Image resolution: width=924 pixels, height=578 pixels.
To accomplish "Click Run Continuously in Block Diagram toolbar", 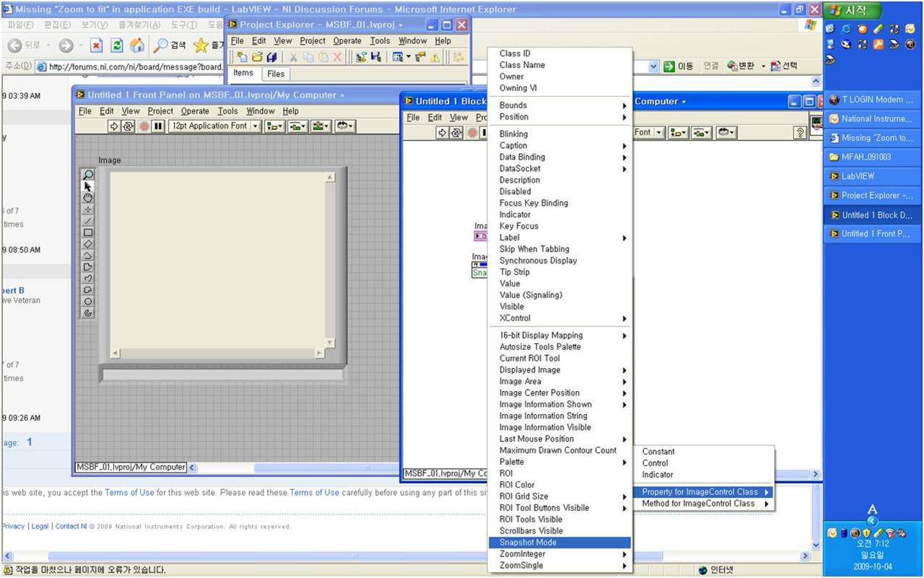I will click(x=456, y=133).
